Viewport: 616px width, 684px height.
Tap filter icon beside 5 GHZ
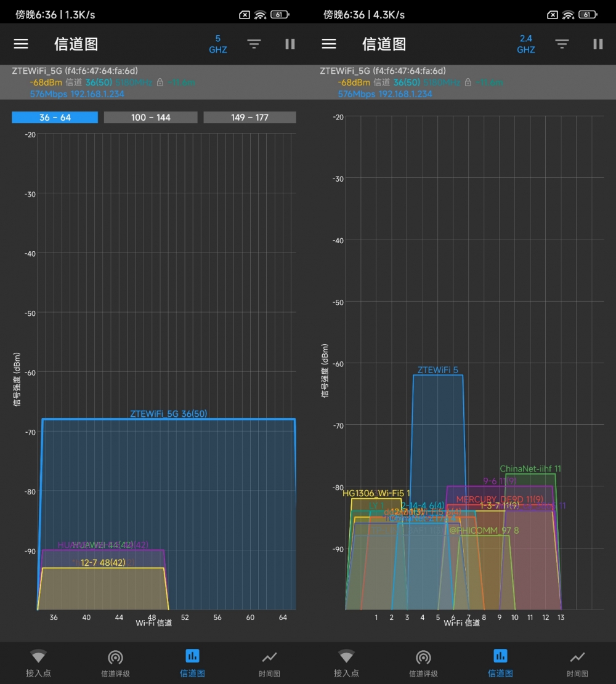[254, 44]
